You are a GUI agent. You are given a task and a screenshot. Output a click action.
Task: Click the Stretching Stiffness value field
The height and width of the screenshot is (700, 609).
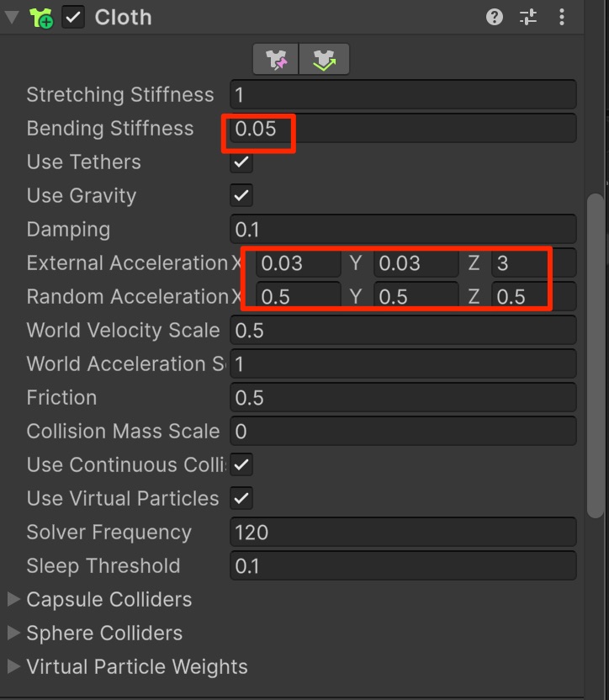403,94
